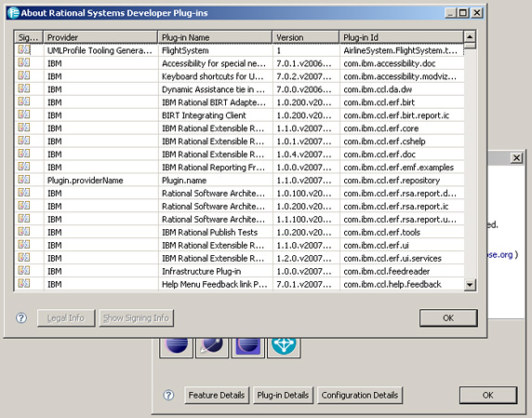
Task: Click the Show Signing Info button
Action: [x=137, y=318]
